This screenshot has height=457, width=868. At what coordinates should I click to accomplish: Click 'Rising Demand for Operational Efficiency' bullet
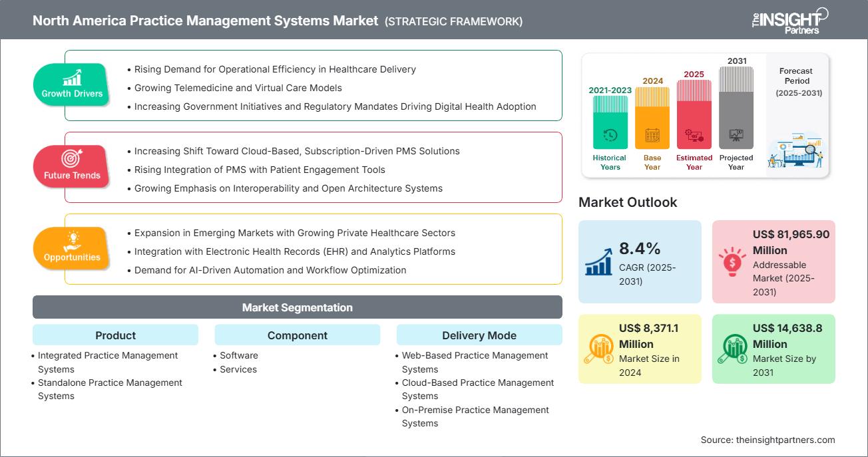click(x=275, y=69)
